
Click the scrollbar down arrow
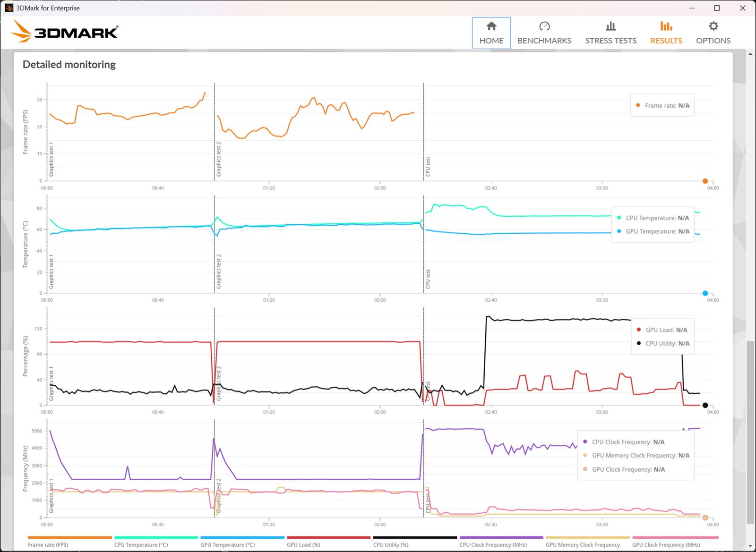[x=750, y=546]
